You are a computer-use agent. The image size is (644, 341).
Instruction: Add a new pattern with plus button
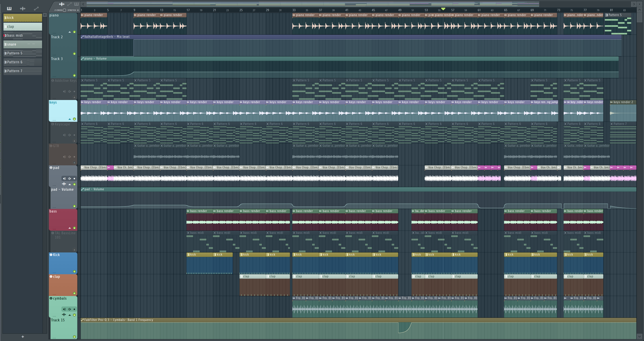click(23, 337)
